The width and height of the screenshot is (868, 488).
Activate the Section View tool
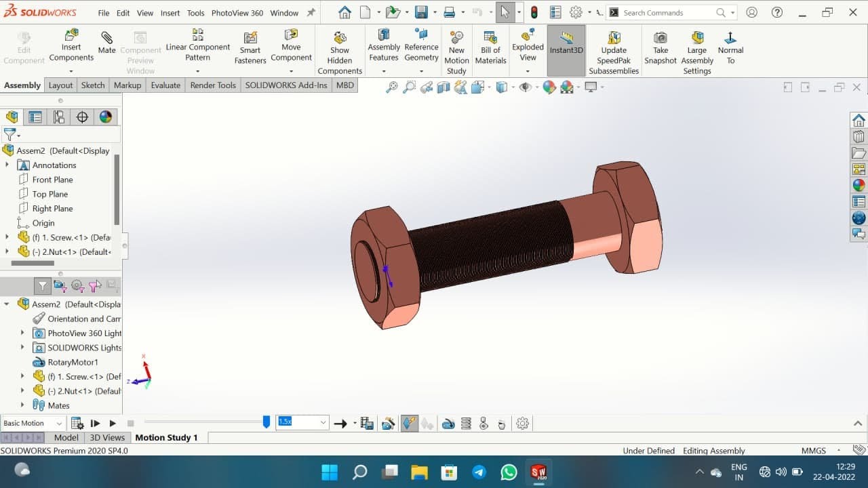pyautogui.click(x=443, y=87)
